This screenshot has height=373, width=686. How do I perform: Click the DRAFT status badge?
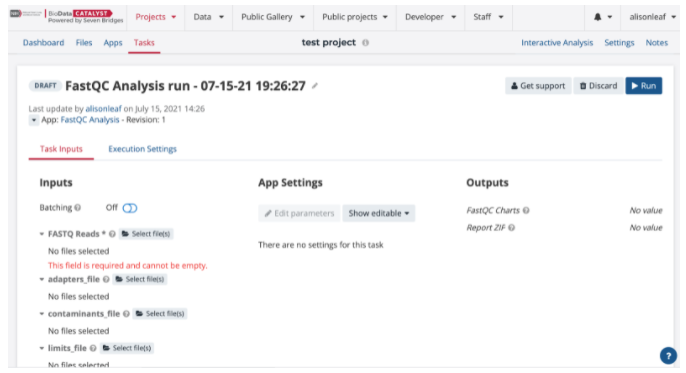coord(46,86)
